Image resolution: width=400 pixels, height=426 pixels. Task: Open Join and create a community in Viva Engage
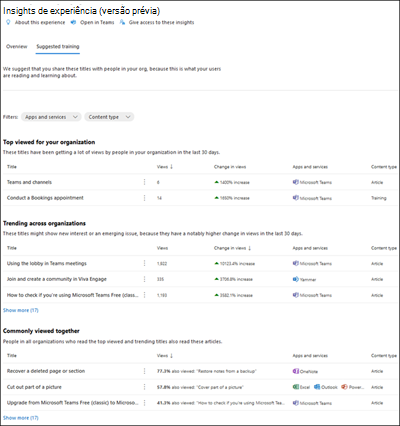click(x=57, y=279)
